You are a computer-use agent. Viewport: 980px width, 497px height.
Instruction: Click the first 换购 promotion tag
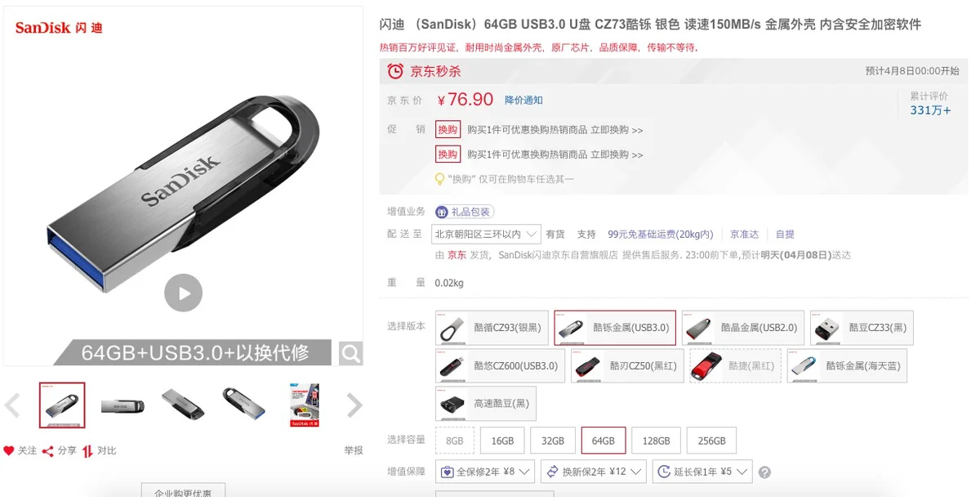[448, 129]
